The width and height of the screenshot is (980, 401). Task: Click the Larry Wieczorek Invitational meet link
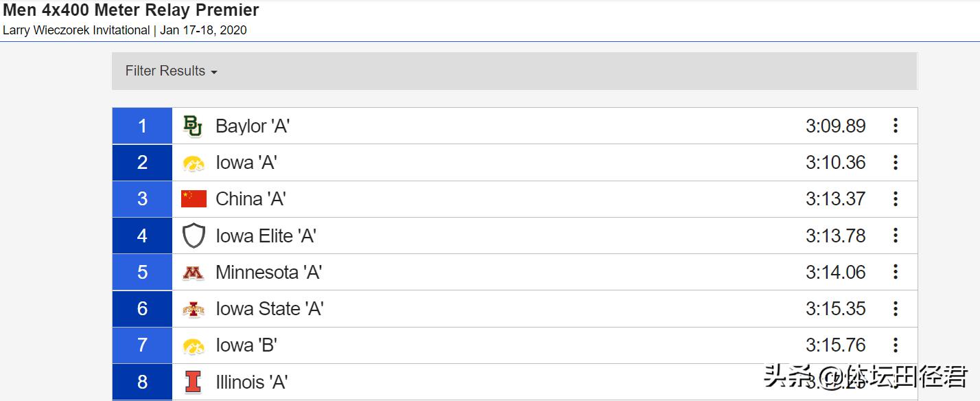pos(76,30)
